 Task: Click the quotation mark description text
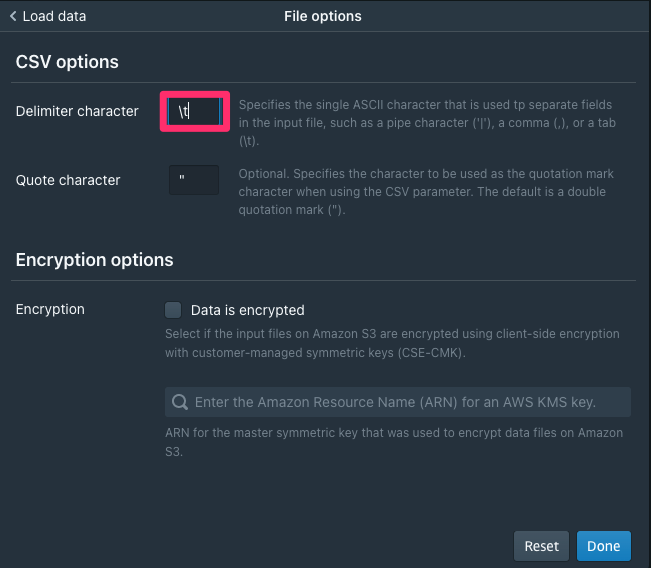point(426,192)
